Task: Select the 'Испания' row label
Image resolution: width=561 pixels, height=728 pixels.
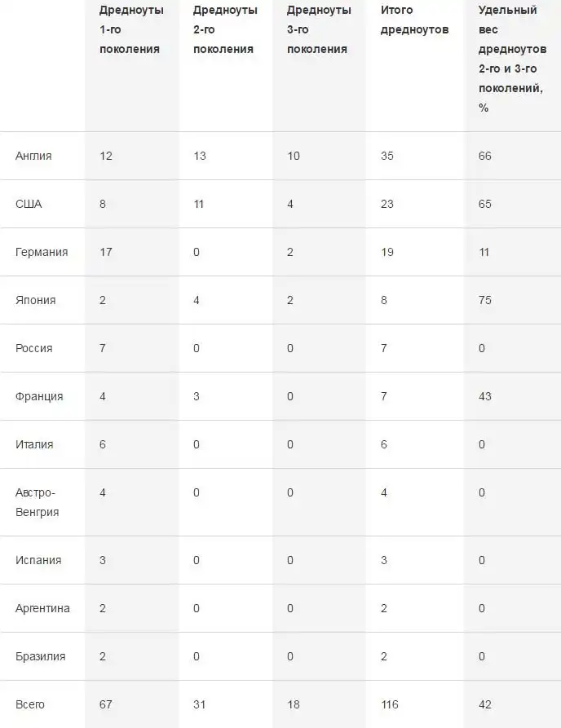Action: pyautogui.click(x=38, y=560)
